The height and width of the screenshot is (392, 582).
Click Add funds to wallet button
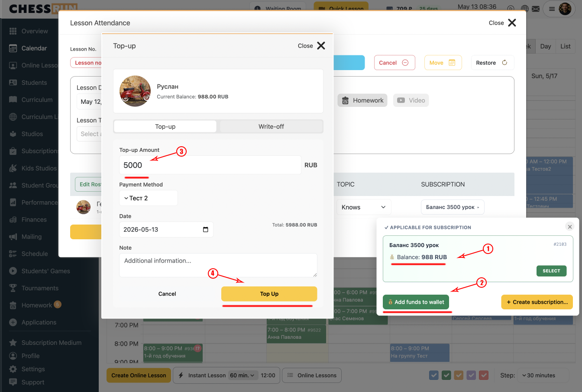point(416,302)
